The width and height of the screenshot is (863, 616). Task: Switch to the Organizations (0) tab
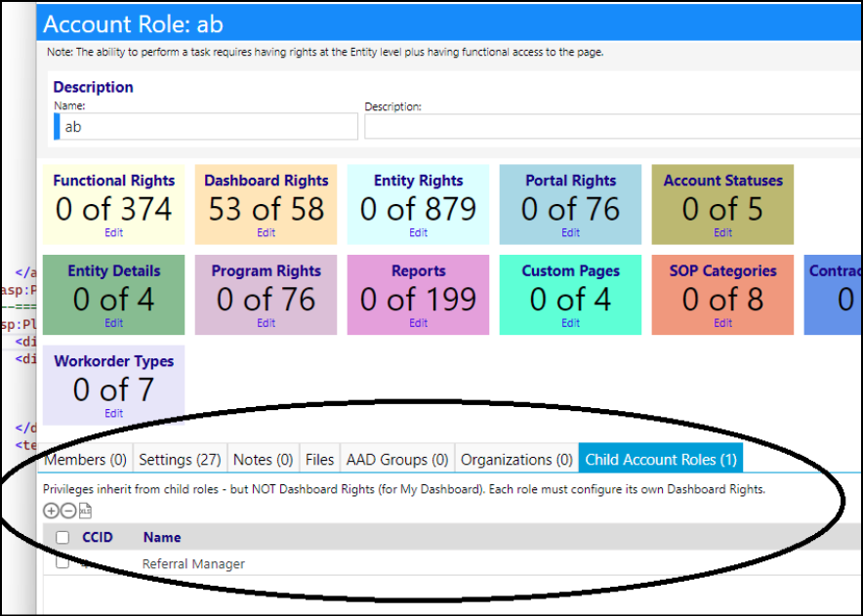(x=516, y=459)
